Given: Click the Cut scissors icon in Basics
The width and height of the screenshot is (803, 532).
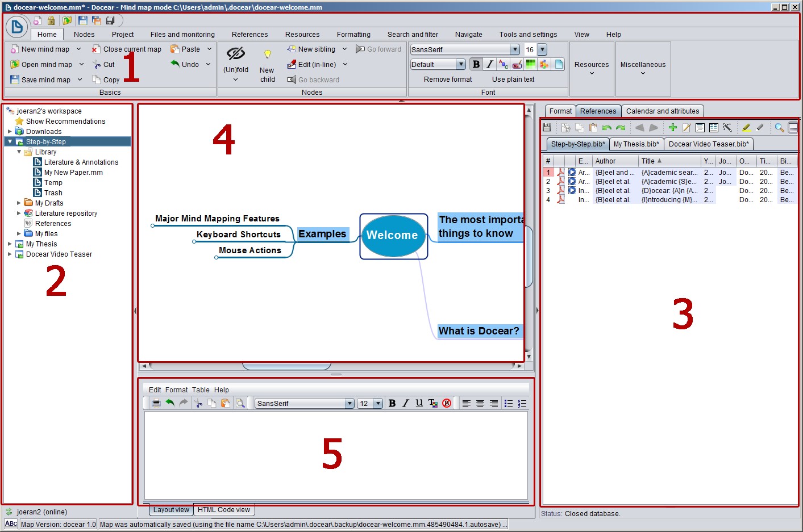Looking at the screenshot, I should pyautogui.click(x=97, y=65).
